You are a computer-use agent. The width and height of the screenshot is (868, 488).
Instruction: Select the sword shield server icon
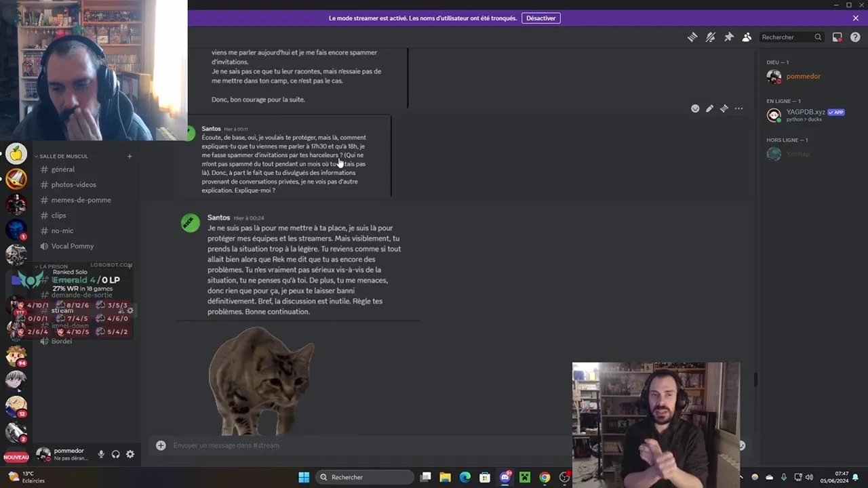(16, 179)
